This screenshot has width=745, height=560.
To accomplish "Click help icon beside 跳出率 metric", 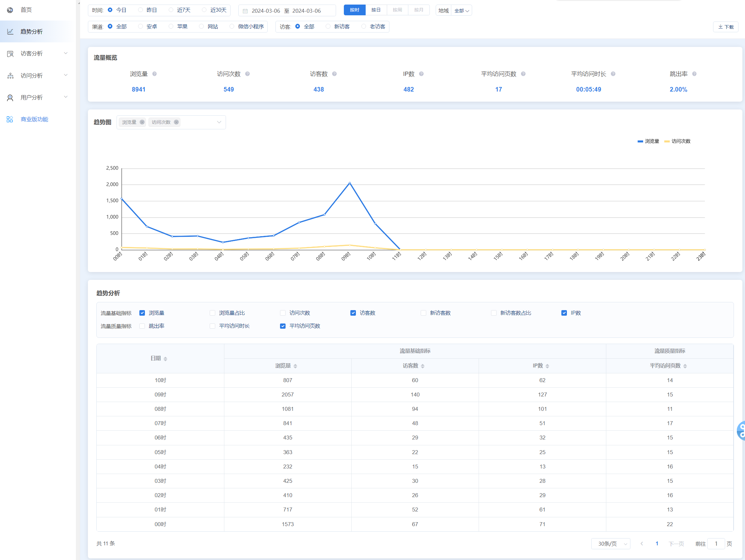I will 694,74.
